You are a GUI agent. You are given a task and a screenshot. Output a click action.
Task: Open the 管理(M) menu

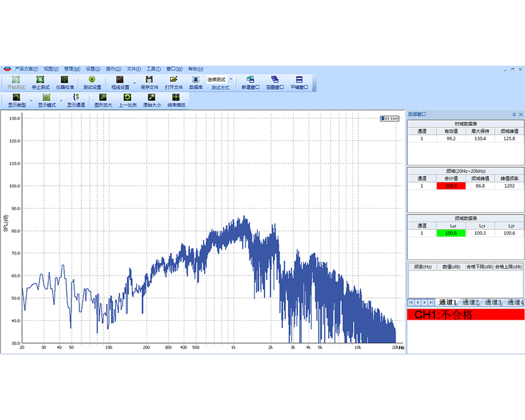[72, 69]
